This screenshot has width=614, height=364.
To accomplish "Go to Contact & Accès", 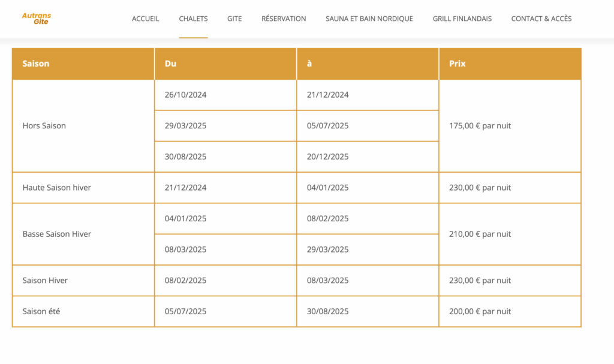I will (x=541, y=19).
